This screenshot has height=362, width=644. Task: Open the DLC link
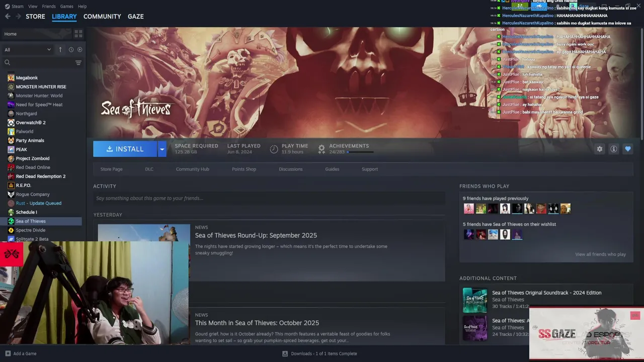(149, 169)
